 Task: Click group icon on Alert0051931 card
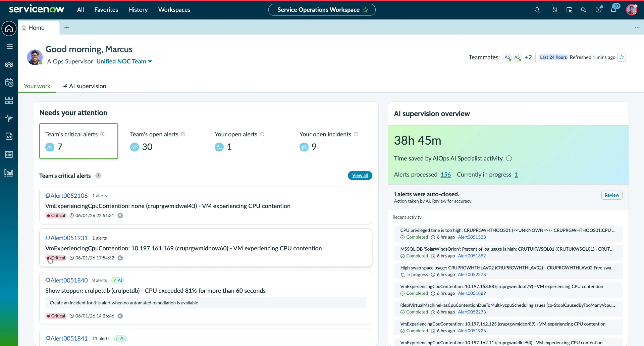[x=120, y=258]
